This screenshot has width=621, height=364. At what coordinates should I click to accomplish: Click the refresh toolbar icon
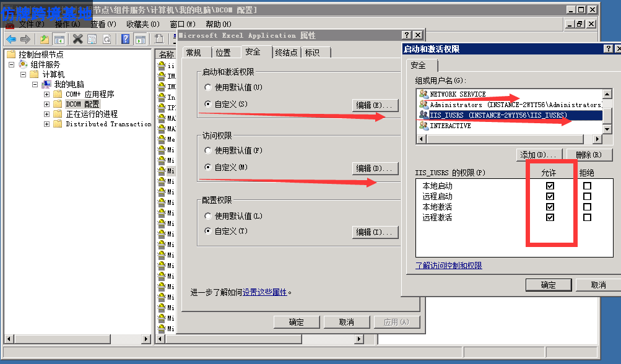click(107, 39)
